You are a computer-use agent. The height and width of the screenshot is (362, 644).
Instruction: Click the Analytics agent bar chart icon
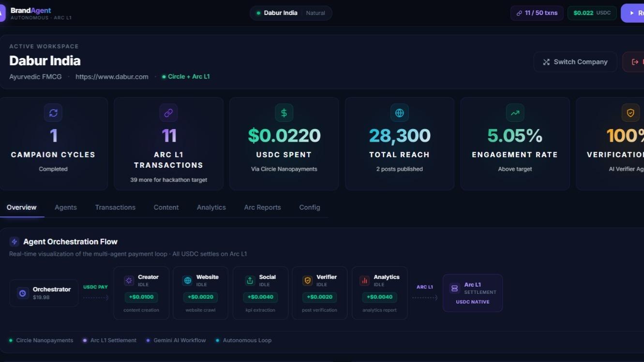point(364,280)
